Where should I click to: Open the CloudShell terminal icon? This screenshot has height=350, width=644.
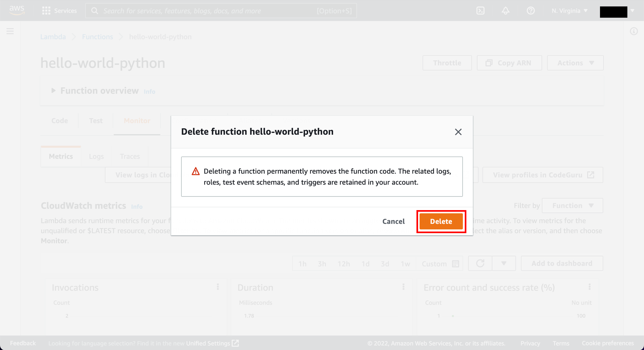(x=481, y=11)
